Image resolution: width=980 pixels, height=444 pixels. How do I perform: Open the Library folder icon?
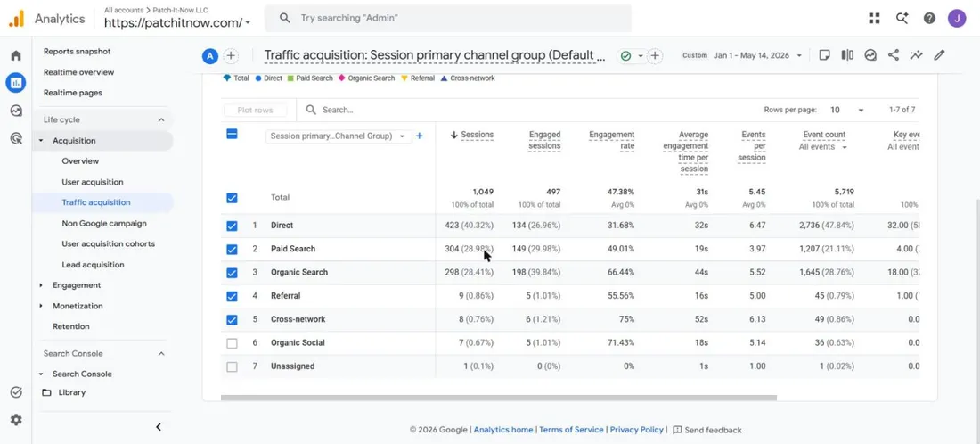point(46,392)
